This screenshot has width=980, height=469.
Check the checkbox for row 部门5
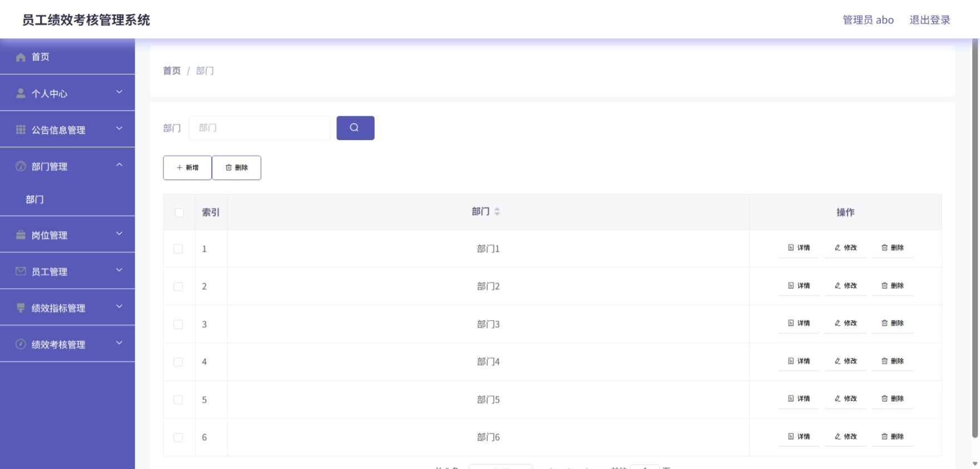pyautogui.click(x=178, y=400)
